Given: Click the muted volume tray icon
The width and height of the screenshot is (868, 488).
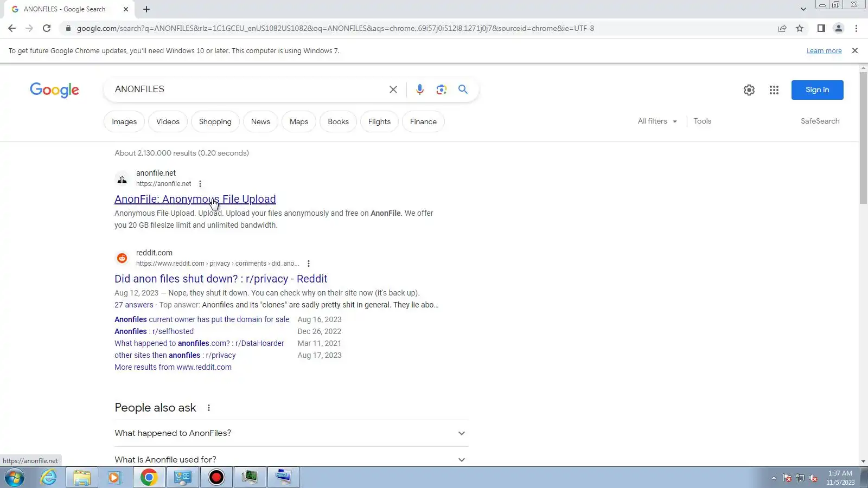Looking at the screenshot, I should pyautogui.click(x=813, y=478).
